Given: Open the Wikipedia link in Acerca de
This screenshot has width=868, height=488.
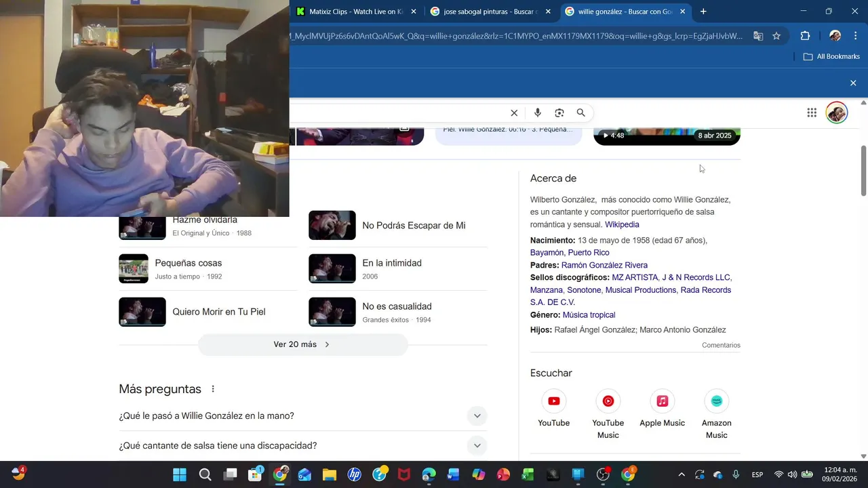Looking at the screenshot, I should click(x=622, y=224).
